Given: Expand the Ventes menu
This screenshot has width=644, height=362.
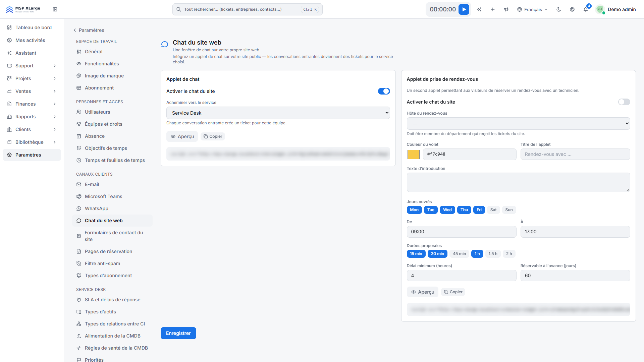Looking at the screenshot, I should pos(32,91).
